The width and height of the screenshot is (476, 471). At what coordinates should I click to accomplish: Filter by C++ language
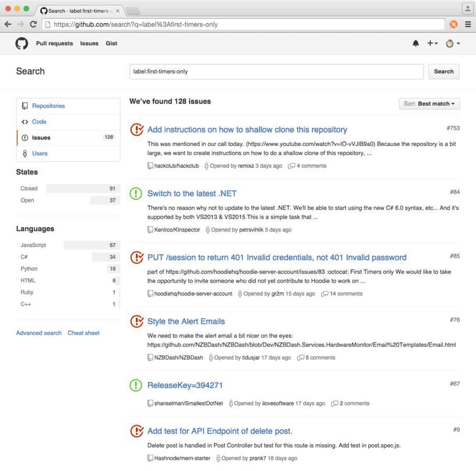pos(69,304)
